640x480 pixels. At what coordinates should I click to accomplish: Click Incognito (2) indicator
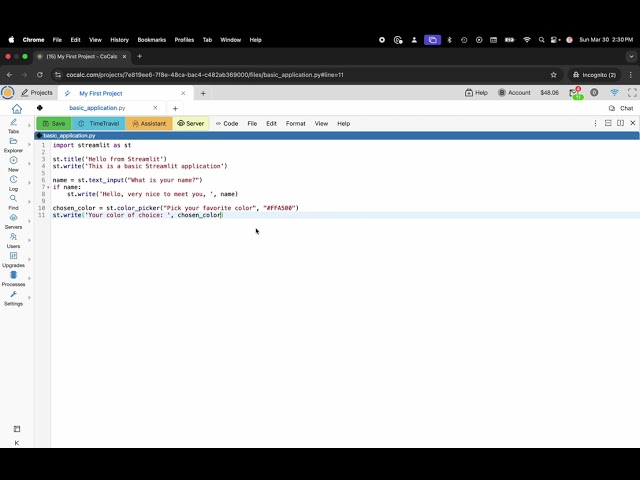pyautogui.click(x=594, y=75)
